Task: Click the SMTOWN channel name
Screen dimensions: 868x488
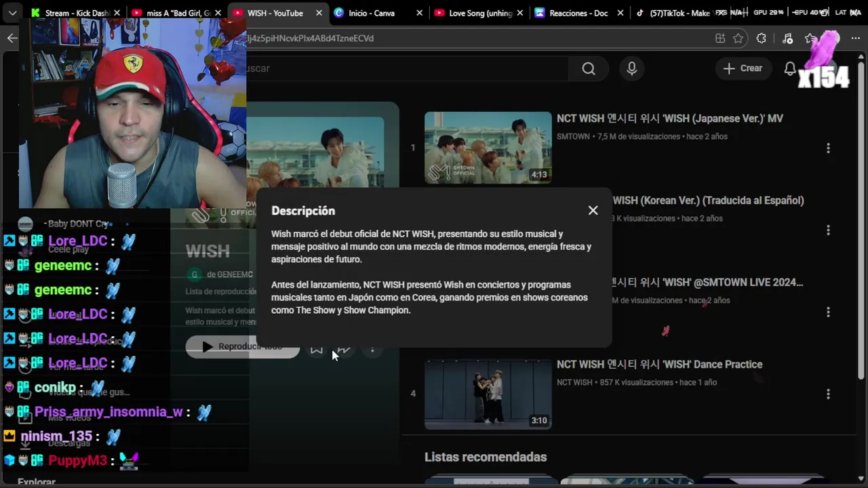Action: pyautogui.click(x=574, y=137)
